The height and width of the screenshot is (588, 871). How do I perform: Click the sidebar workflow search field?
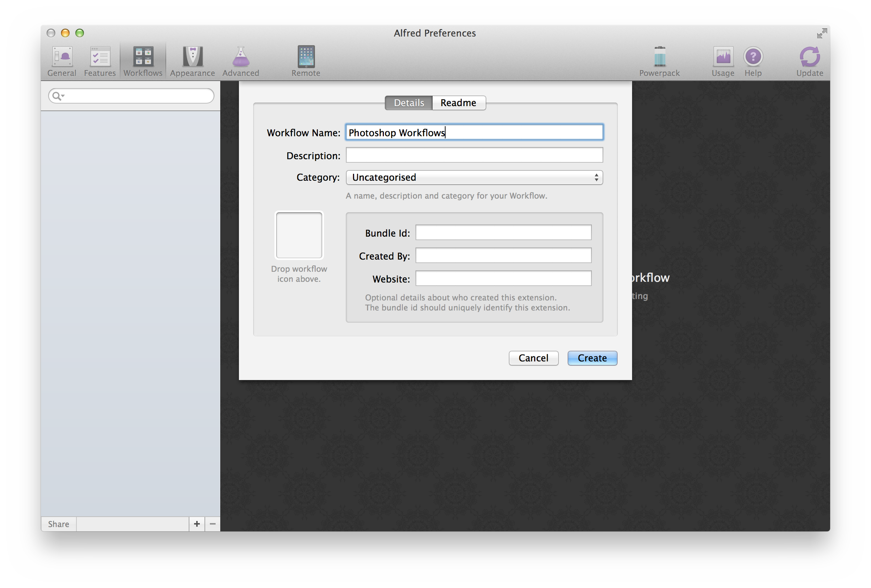[x=131, y=96]
